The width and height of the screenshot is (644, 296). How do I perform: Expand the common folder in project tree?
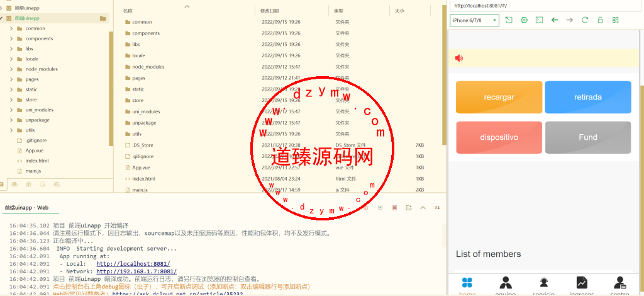11,28
